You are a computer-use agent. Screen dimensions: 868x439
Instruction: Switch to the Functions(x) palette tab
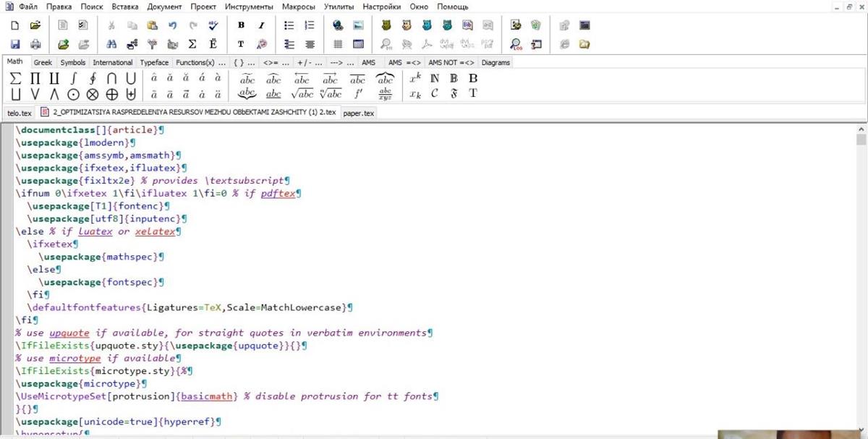pos(201,63)
